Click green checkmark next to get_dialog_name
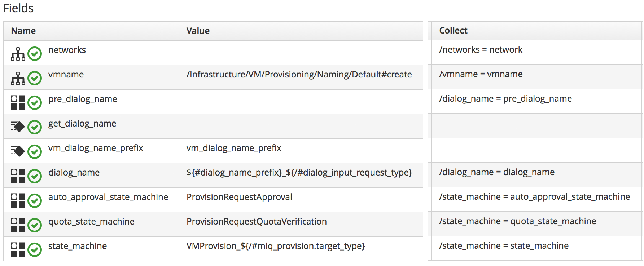This screenshot has width=644, height=266. (x=35, y=127)
